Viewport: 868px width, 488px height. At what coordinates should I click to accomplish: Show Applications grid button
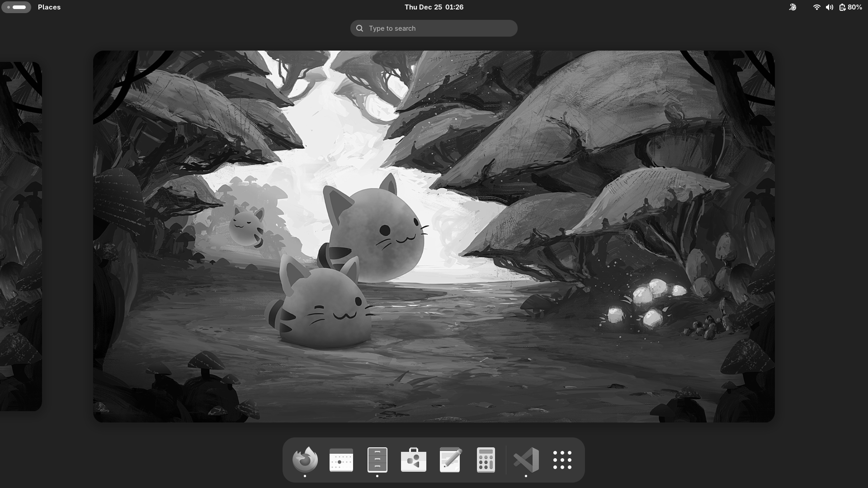coord(562,460)
